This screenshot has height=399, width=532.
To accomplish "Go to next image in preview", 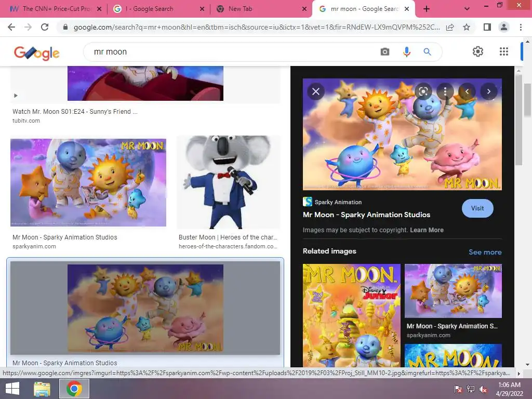I will [488, 91].
